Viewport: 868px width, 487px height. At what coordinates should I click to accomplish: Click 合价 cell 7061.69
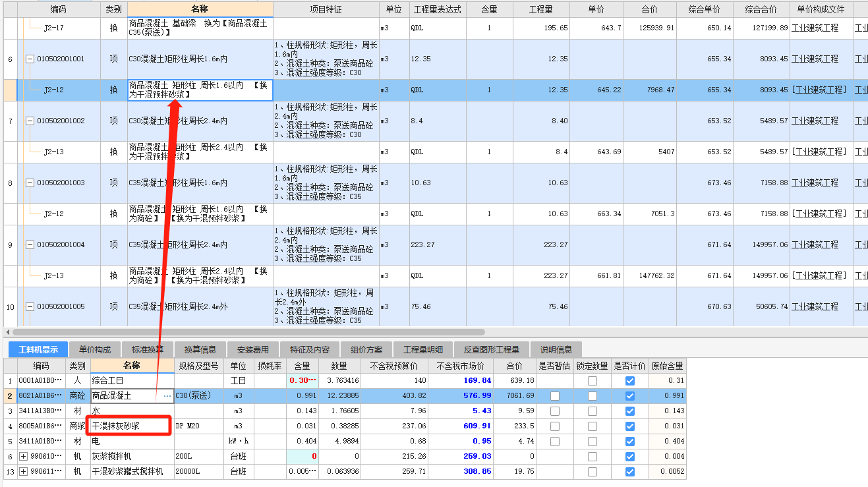(515, 396)
